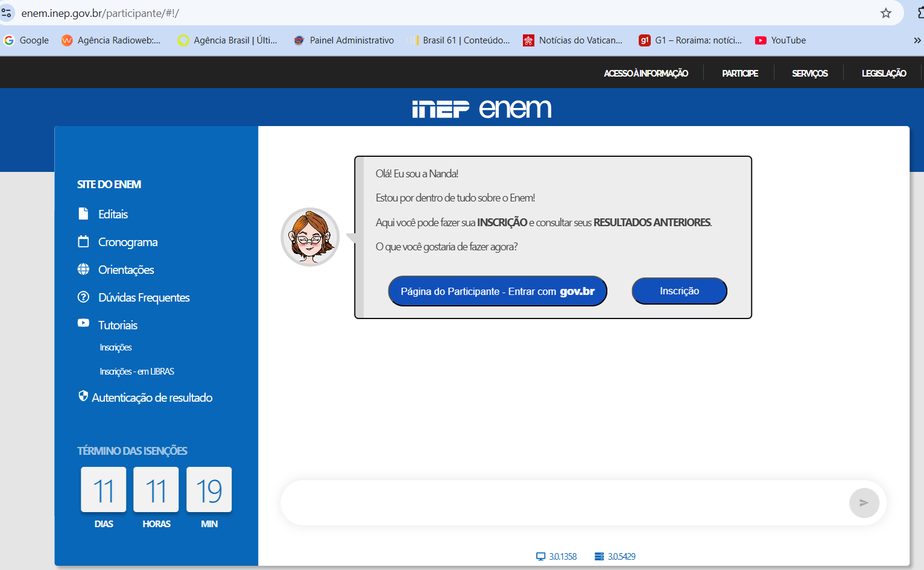The width and height of the screenshot is (924, 570).
Task: Click the HORAS countdown tile
Action: click(x=156, y=490)
